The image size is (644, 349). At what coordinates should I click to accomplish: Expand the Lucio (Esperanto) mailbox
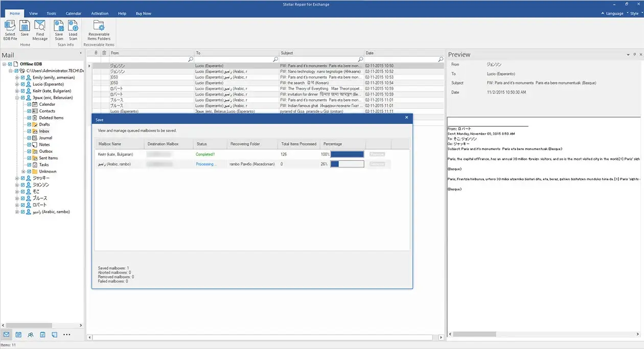pyautogui.click(x=17, y=84)
